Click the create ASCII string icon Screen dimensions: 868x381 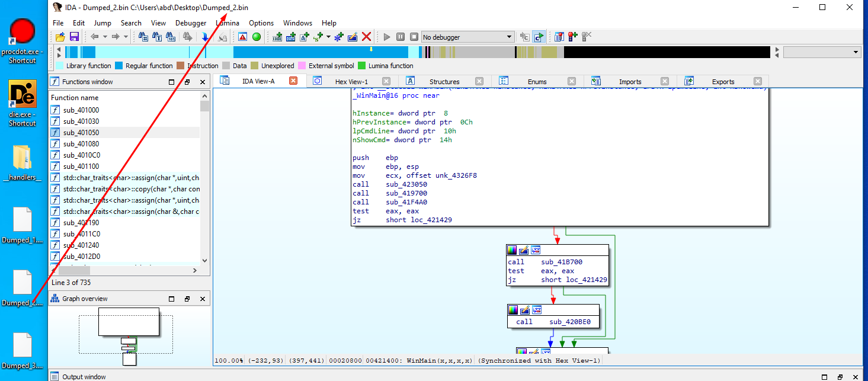click(305, 37)
